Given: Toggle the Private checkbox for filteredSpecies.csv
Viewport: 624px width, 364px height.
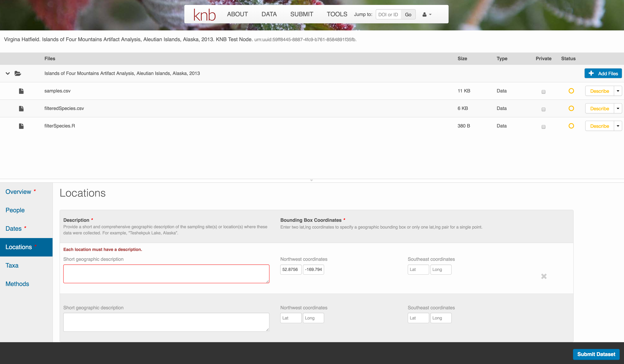Looking at the screenshot, I should [544, 110].
